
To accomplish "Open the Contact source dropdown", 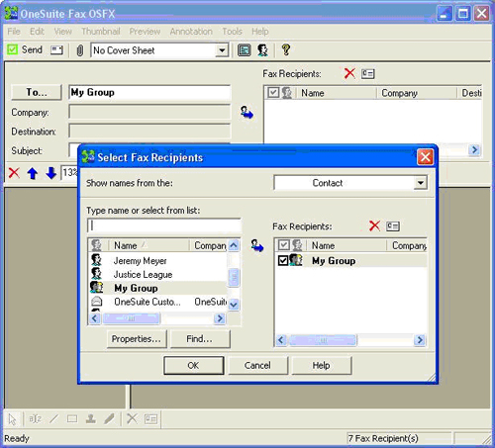I will click(421, 183).
